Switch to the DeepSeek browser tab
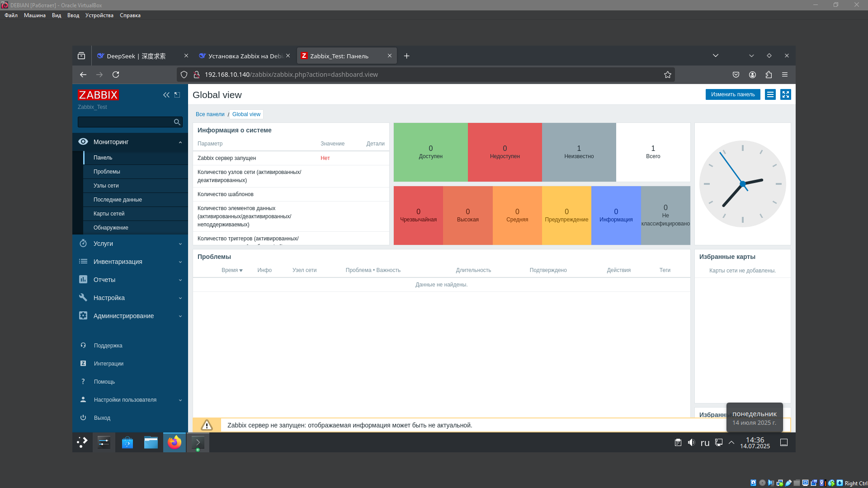This screenshot has width=868, height=488. 136,56
